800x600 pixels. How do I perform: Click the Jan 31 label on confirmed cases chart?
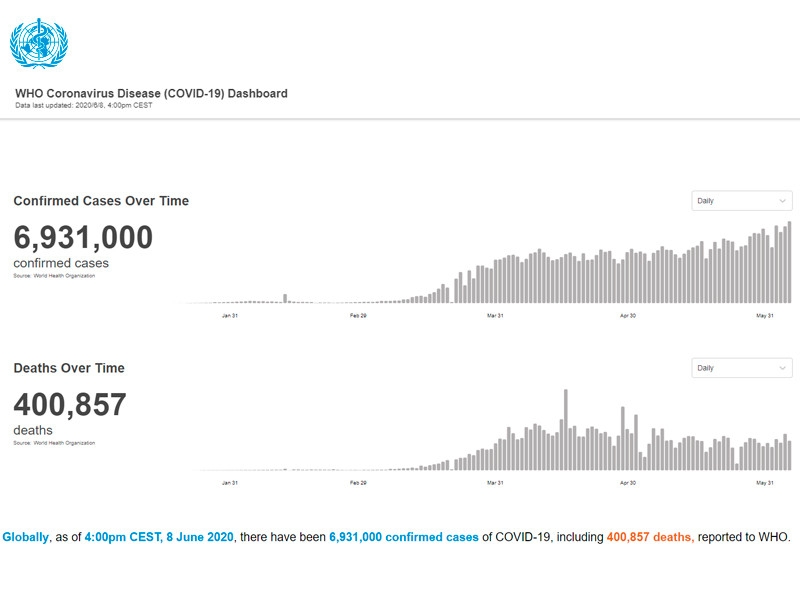(x=229, y=316)
